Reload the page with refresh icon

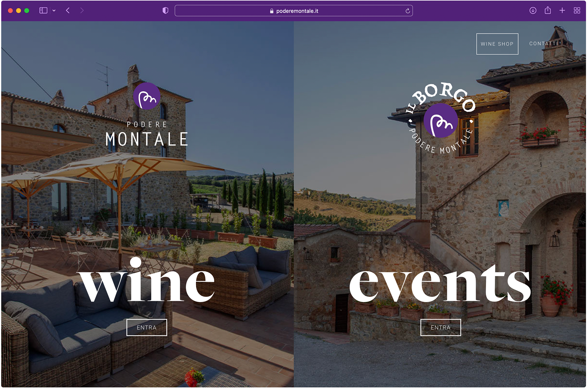(408, 11)
